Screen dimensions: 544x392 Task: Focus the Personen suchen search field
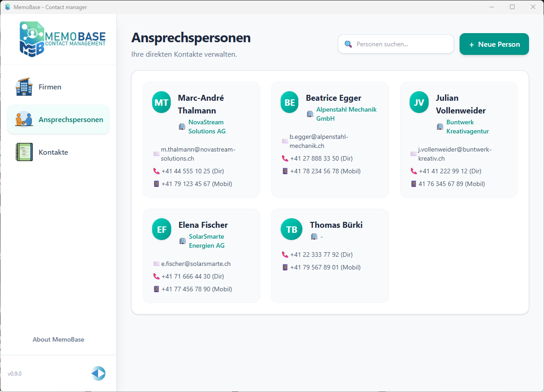(x=396, y=44)
